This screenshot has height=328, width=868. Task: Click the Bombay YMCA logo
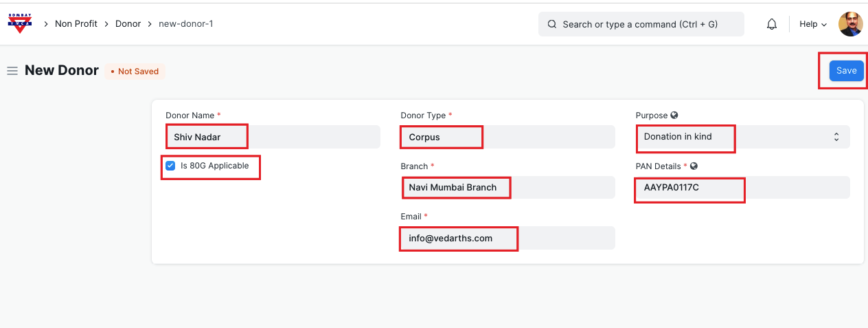pos(19,24)
